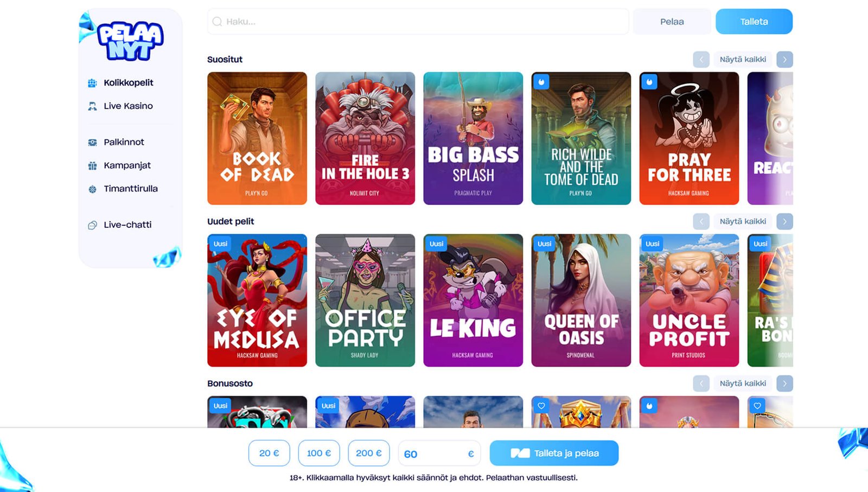
Task: Open the Live-chatti chat bubble icon
Action: point(92,225)
